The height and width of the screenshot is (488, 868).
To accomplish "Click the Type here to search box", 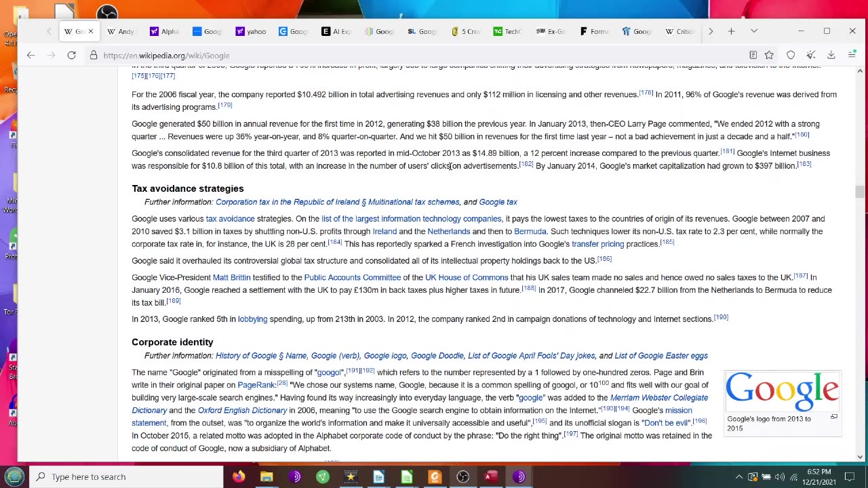I will [x=126, y=476].
